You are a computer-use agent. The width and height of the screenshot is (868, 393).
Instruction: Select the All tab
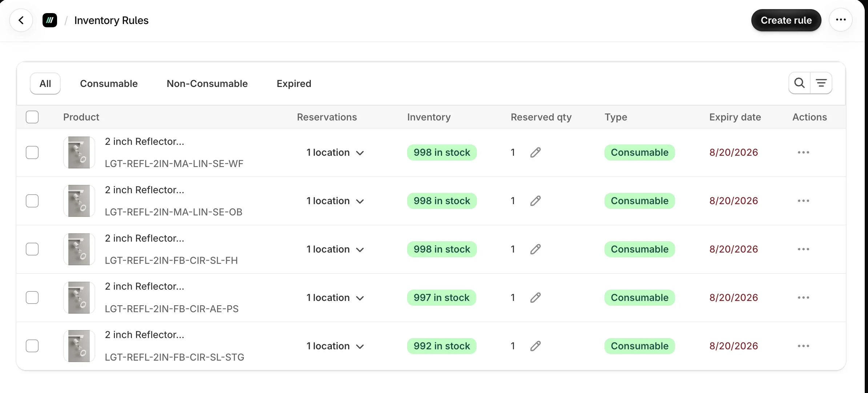45,84
